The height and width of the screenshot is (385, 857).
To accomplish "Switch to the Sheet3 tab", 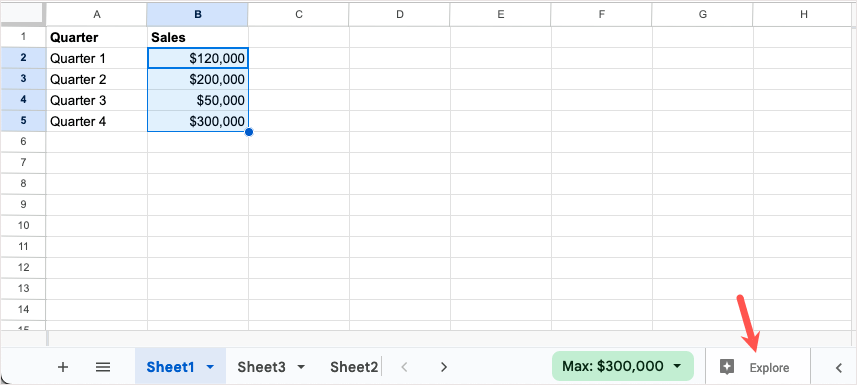I will [261, 367].
